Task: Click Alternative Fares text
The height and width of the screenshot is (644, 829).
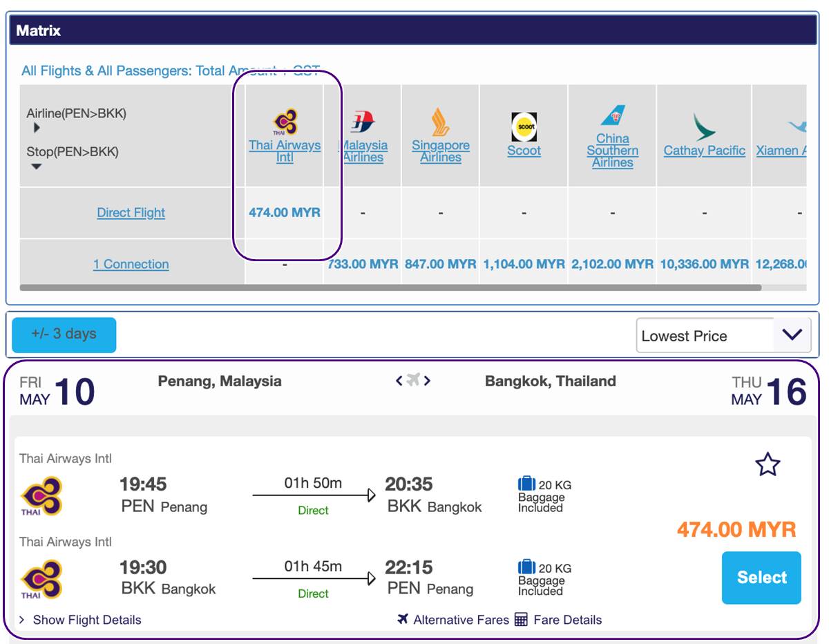Action: point(461,620)
